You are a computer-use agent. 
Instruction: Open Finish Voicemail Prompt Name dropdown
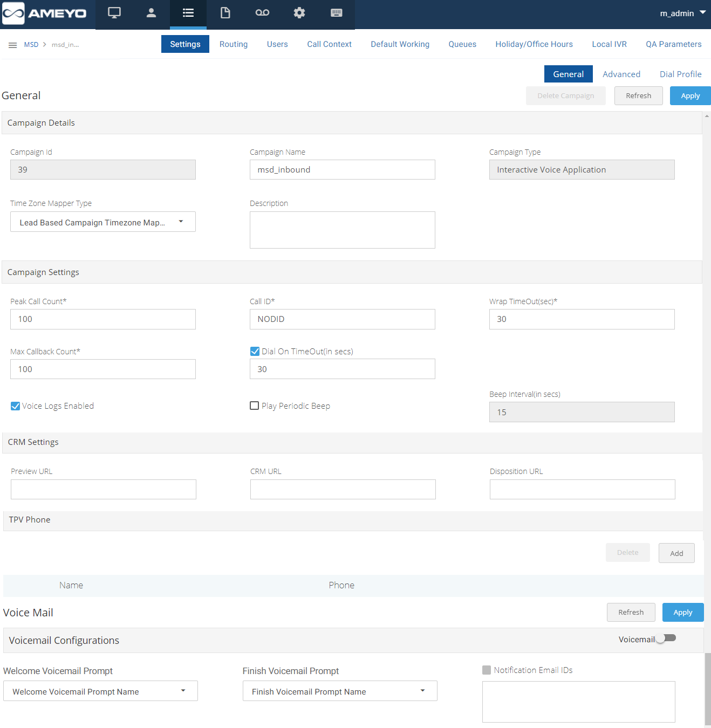click(340, 691)
